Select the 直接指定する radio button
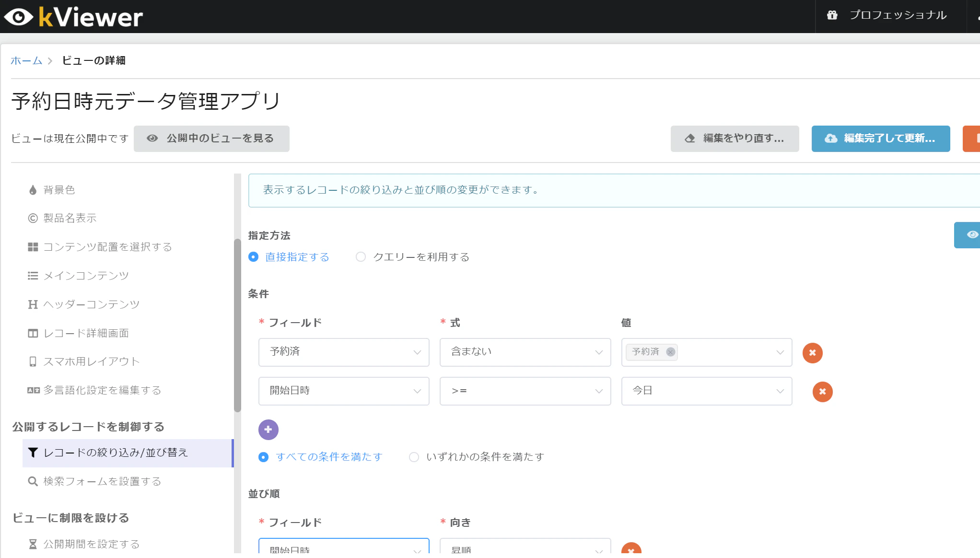Screen dimensions: 980x558 [254, 257]
